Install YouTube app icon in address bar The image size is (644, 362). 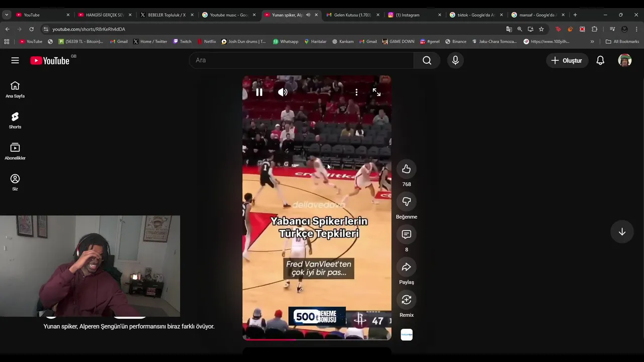[530, 29]
